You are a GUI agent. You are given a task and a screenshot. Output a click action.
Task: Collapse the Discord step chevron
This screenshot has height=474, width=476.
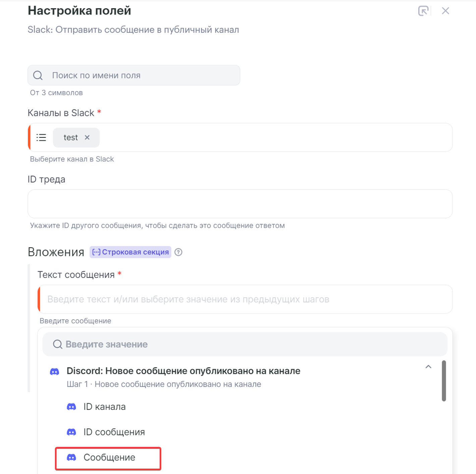pos(428,367)
